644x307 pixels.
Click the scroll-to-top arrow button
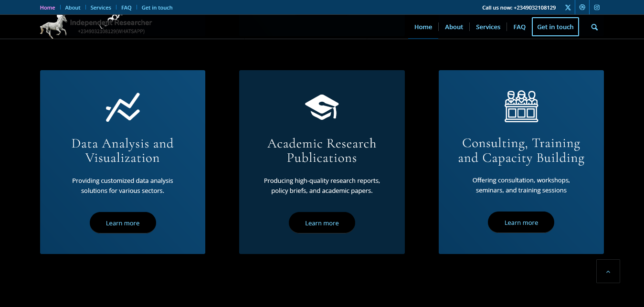tap(608, 271)
